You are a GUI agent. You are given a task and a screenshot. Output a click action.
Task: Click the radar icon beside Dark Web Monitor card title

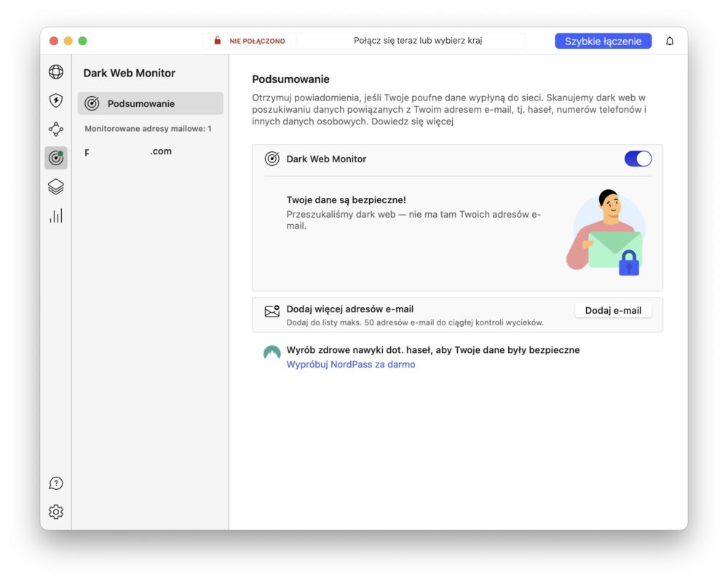(272, 159)
